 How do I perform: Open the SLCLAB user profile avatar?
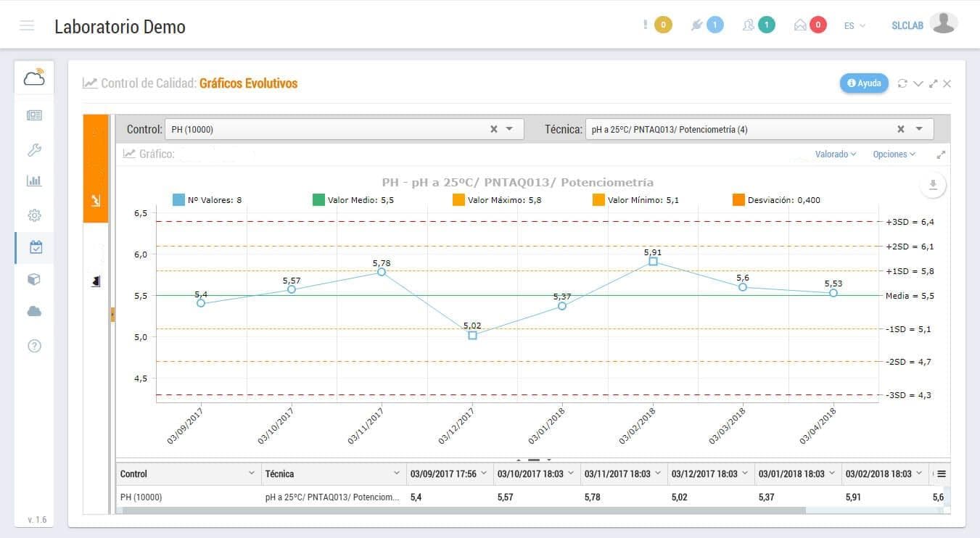(x=943, y=24)
